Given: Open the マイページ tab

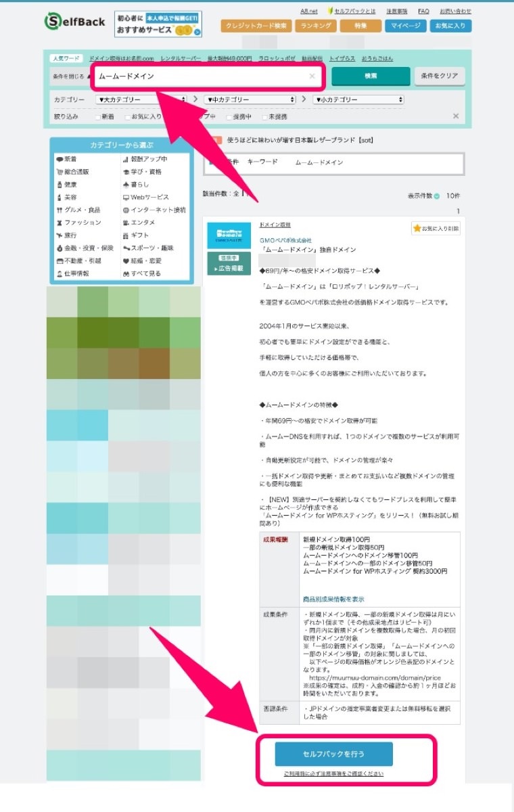Looking at the screenshot, I should (x=406, y=26).
